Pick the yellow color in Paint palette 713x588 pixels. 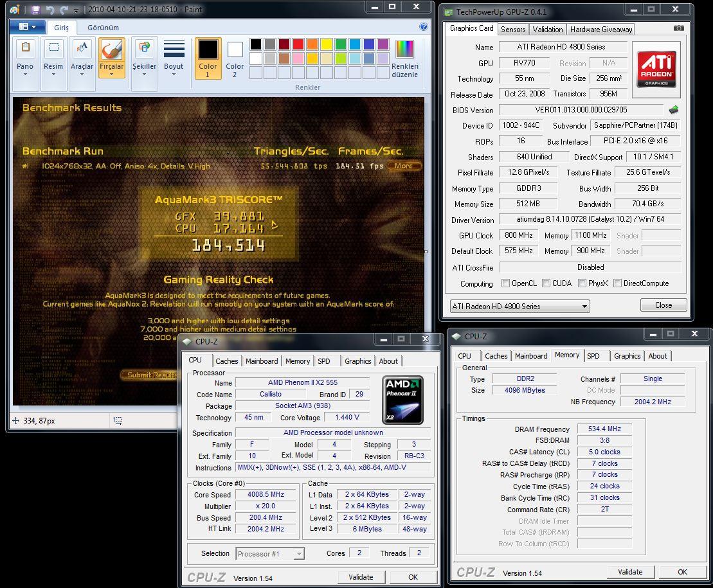click(x=327, y=44)
